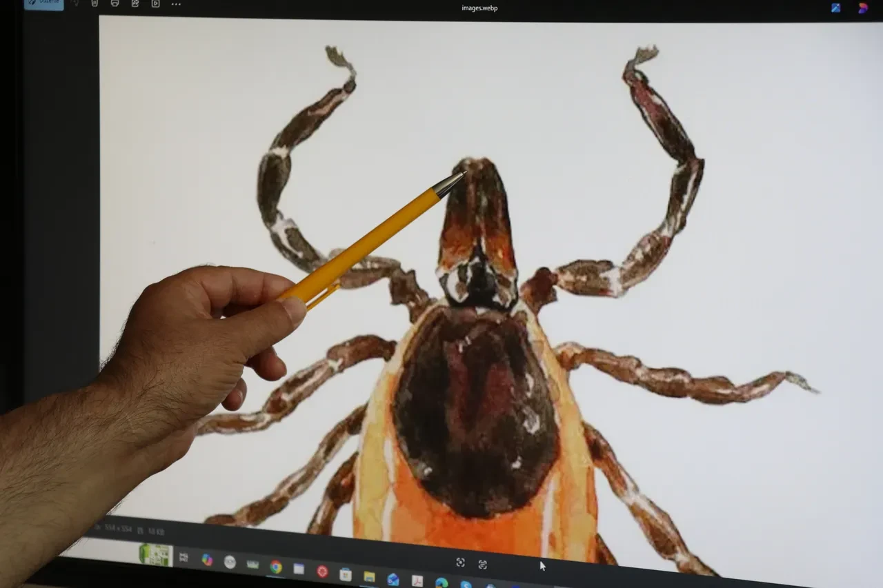
Task: Open Designer app icon in title bar
Action: pos(836,8)
